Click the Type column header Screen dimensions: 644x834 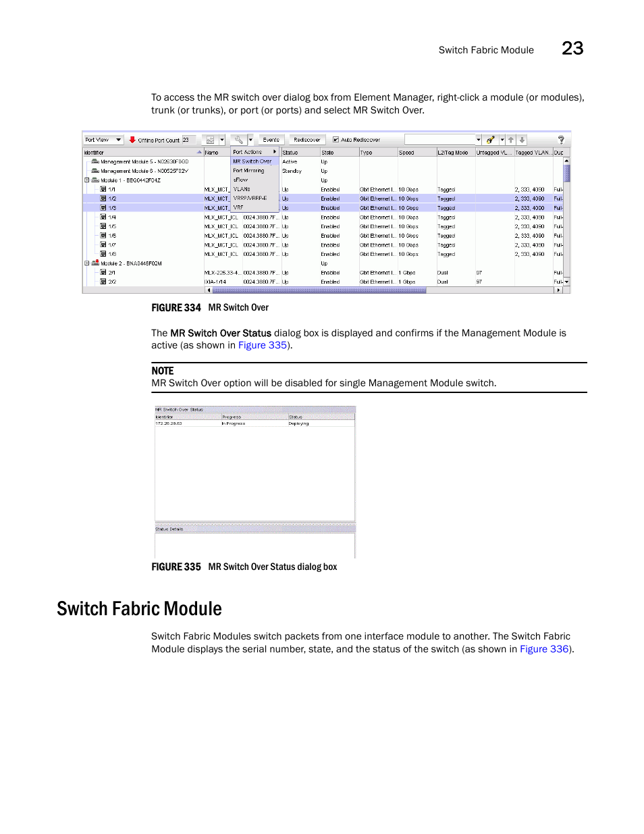(378, 153)
